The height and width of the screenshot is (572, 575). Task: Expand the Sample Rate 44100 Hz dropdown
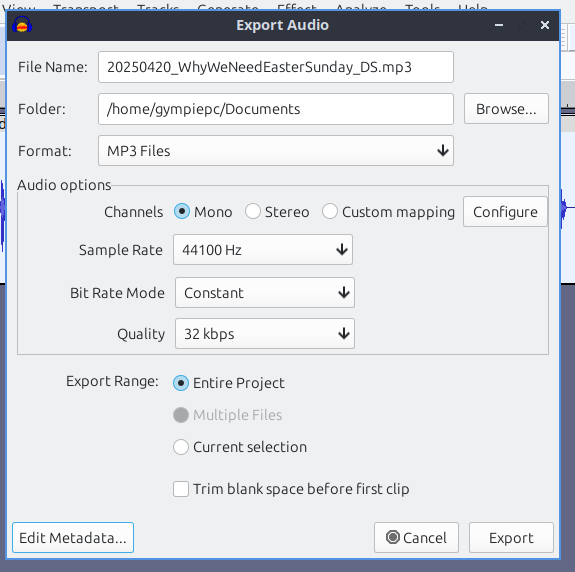(263, 250)
